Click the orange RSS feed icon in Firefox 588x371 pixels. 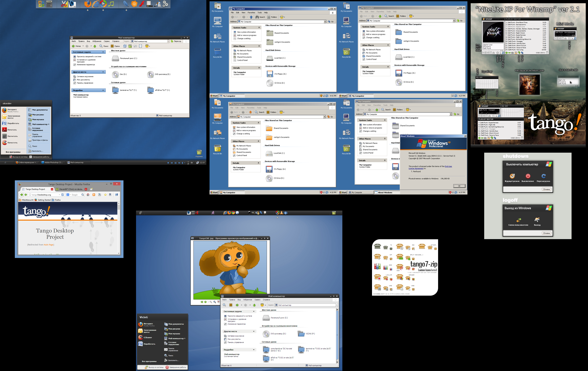click(94, 195)
